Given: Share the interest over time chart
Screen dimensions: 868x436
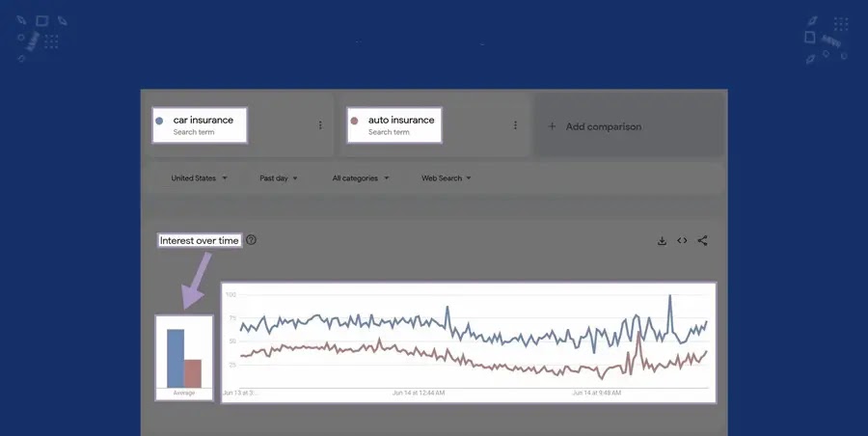Looking at the screenshot, I should coord(702,240).
